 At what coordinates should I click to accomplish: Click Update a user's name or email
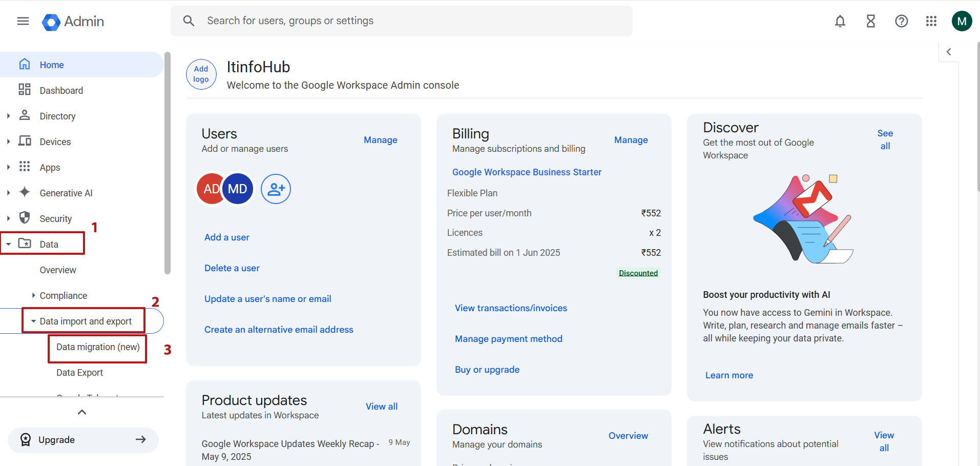click(x=268, y=299)
